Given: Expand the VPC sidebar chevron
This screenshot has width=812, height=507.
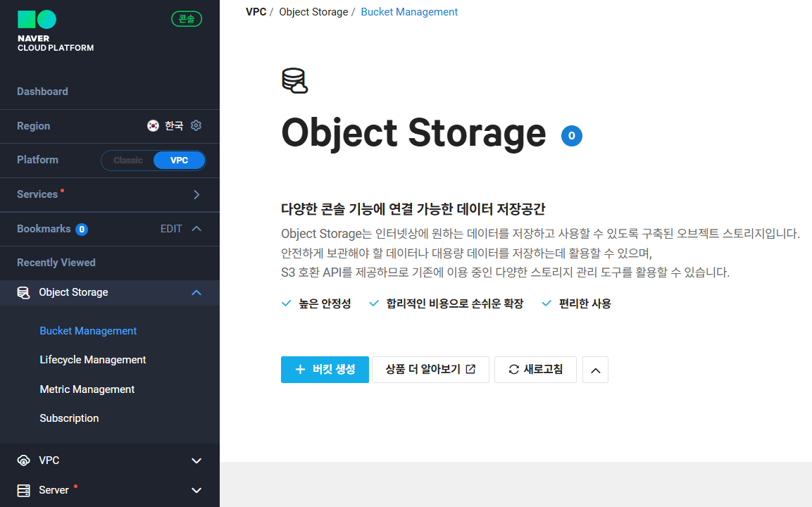Looking at the screenshot, I should click(196, 461).
